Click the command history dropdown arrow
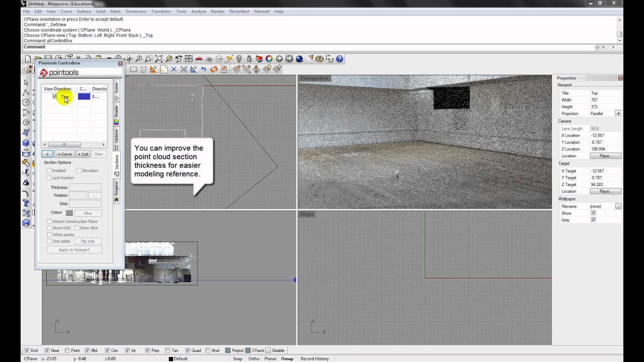 [597, 47]
